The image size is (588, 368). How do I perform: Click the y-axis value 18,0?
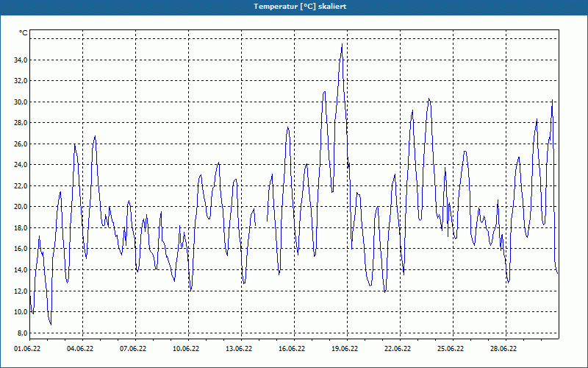point(20,227)
